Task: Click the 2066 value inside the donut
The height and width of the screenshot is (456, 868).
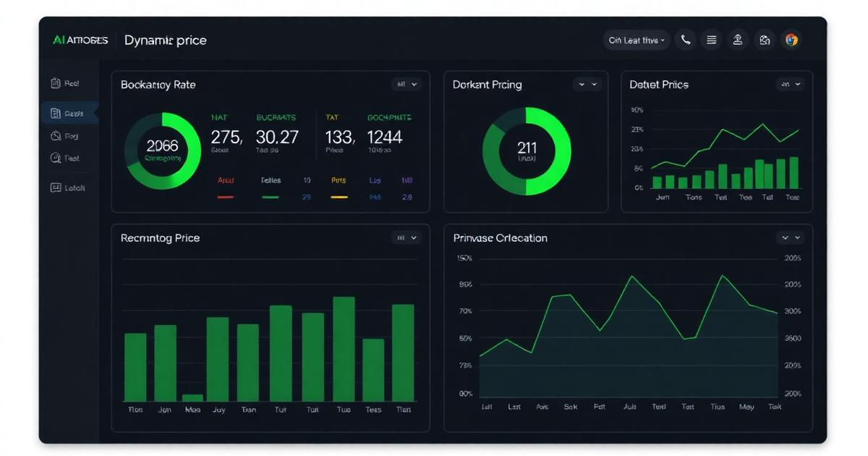Action: (162, 146)
